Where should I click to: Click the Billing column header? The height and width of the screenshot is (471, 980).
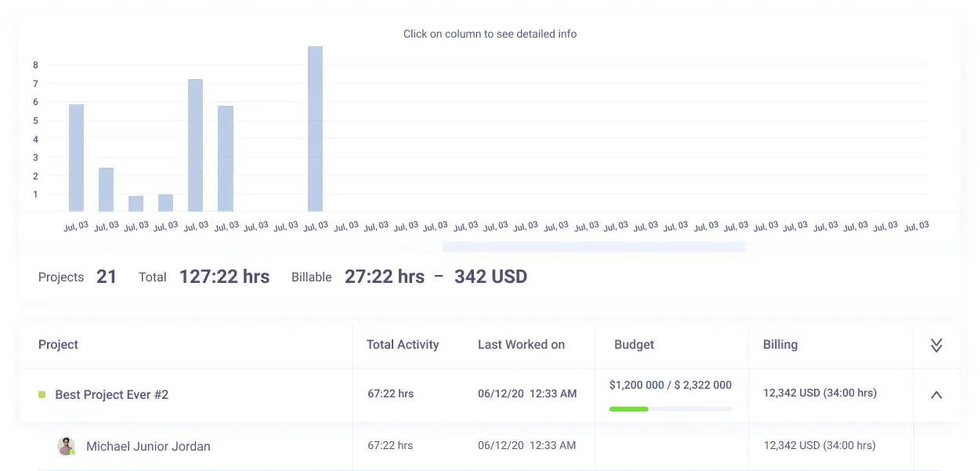pos(780,345)
